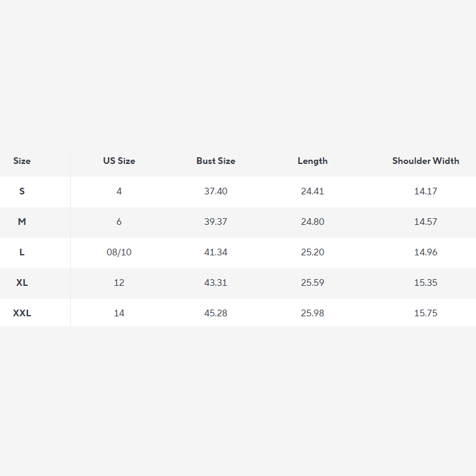Click the Length column header
This screenshot has height=476, width=476.
pyautogui.click(x=313, y=161)
